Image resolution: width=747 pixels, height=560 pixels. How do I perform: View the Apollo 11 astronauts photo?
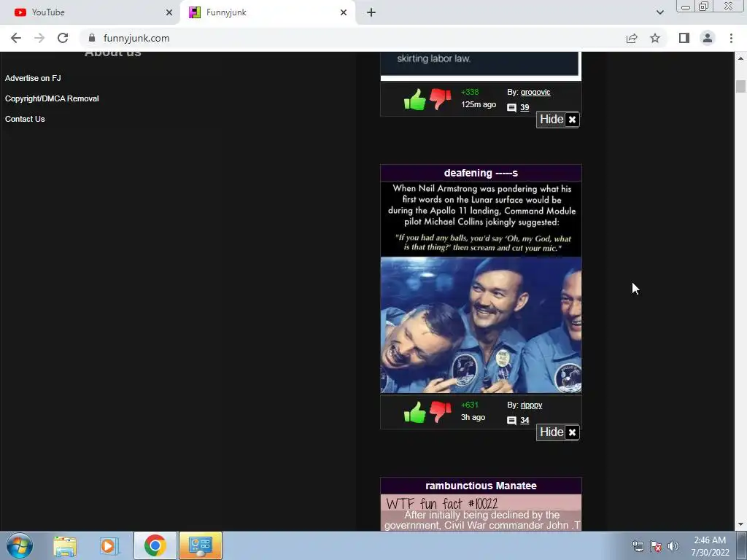pos(481,324)
